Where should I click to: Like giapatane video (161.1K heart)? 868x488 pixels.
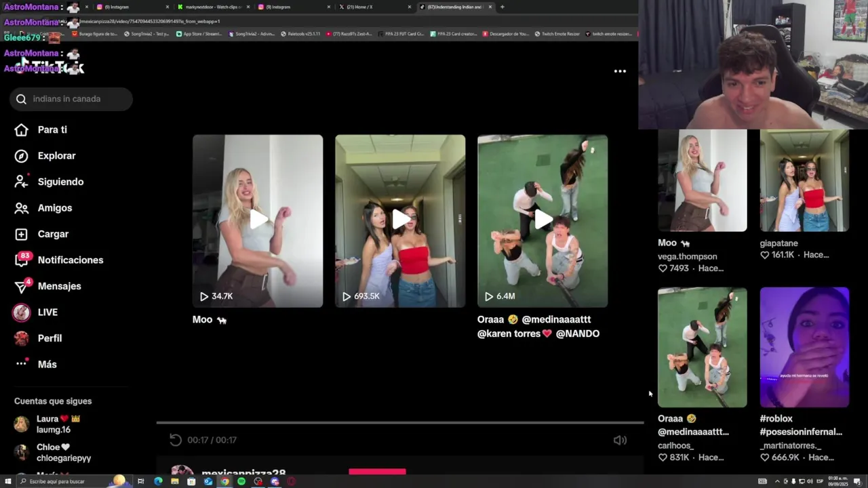(765, 255)
